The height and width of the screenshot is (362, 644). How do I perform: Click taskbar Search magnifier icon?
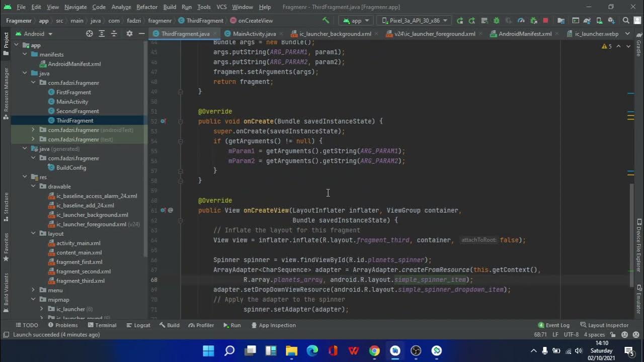pos(229,350)
